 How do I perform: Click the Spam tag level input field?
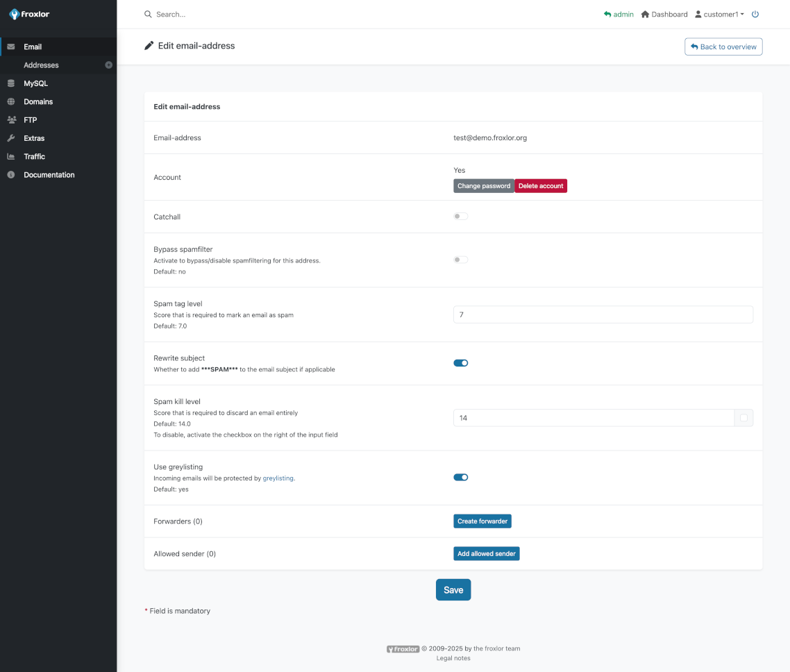603,314
